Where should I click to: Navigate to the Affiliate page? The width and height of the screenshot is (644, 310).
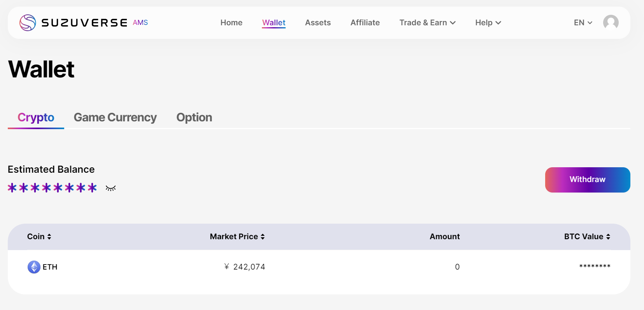(365, 23)
